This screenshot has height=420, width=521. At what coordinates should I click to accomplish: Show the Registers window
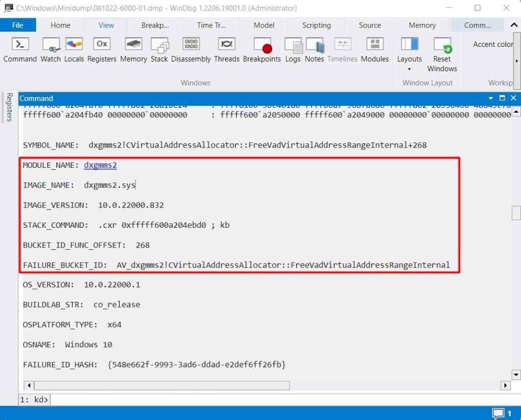pyautogui.click(x=102, y=49)
